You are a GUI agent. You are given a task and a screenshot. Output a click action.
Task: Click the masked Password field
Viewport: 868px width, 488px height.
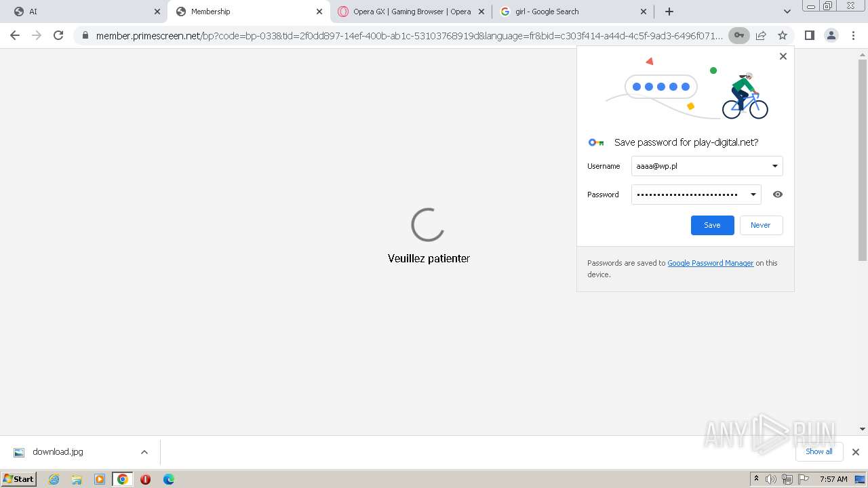click(x=696, y=195)
